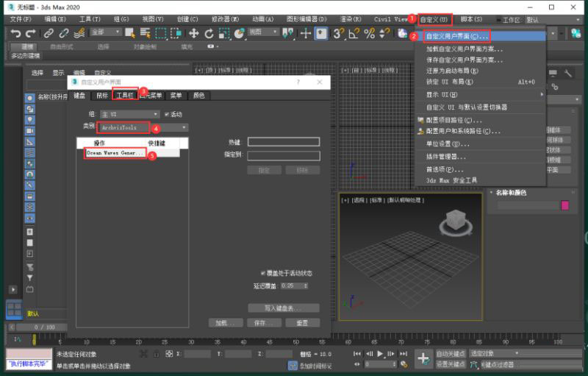Toggle the Keyboard Shortcut Override icon
This screenshot has height=376, width=588.
pos(321,33)
